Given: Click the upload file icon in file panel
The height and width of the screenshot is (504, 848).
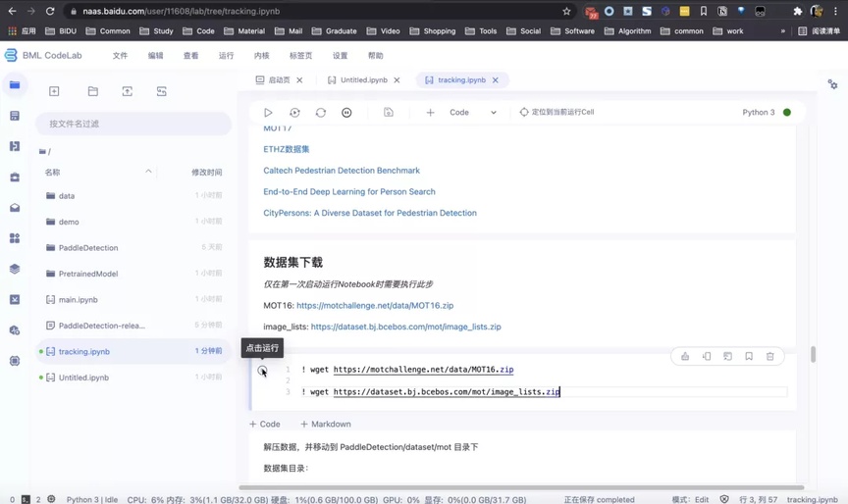Looking at the screenshot, I should click(x=127, y=91).
